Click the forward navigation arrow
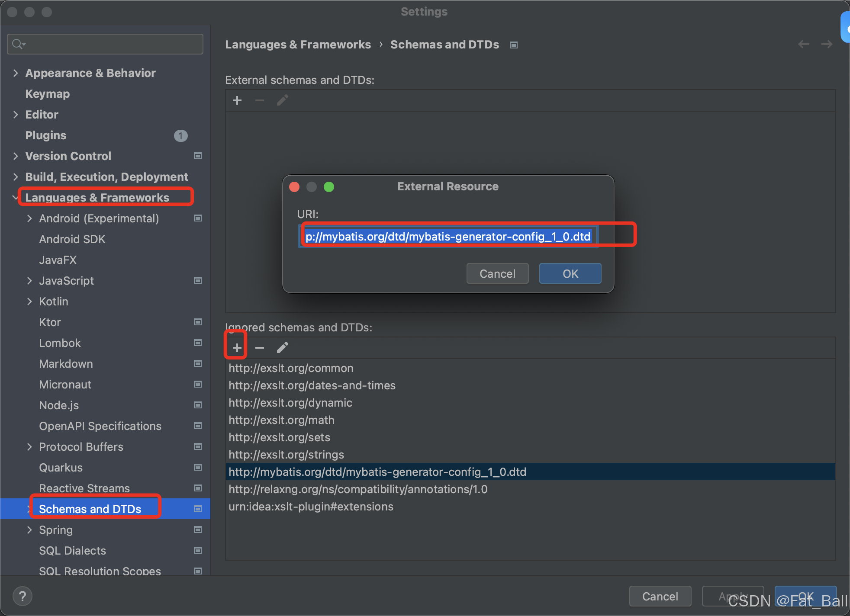850x616 pixels. coord(827,44)
